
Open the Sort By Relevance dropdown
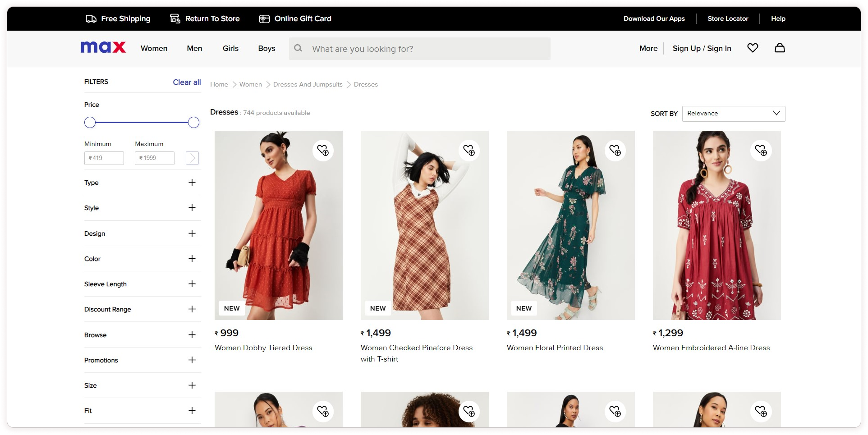coord(733,114)
